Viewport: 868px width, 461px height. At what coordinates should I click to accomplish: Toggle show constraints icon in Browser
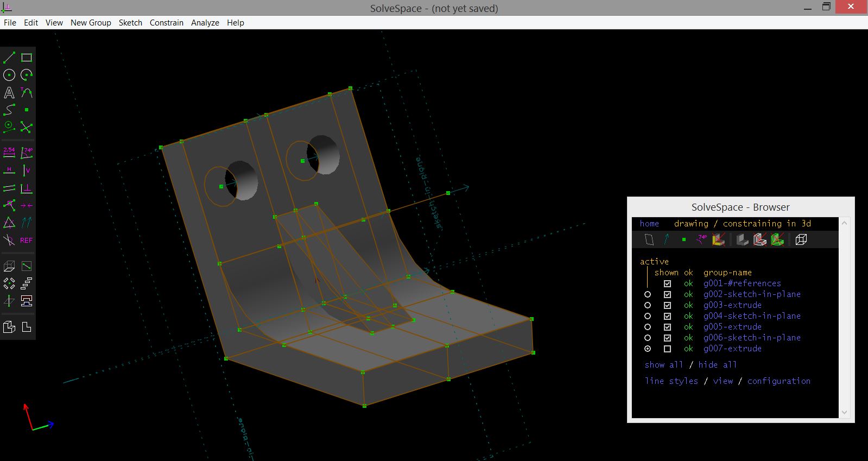701,239
